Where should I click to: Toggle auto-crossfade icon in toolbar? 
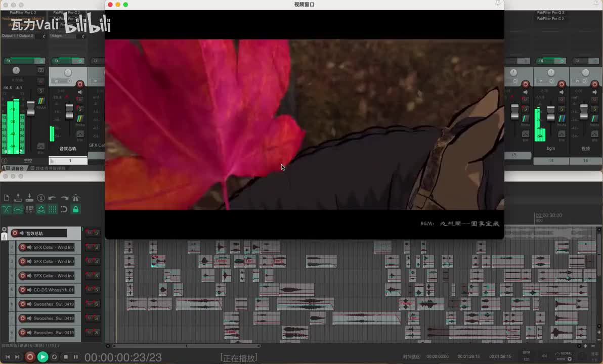coord(7,209)
